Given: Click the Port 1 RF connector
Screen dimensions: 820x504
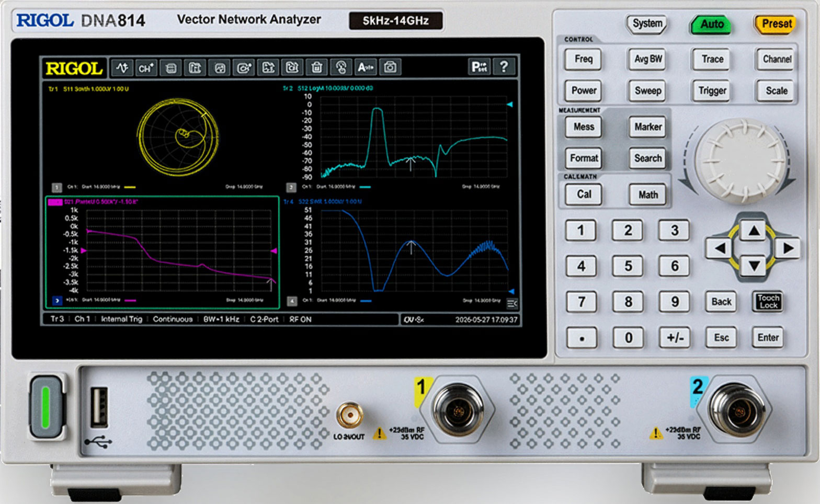Looking at the screenshot, I should point(459,410).
